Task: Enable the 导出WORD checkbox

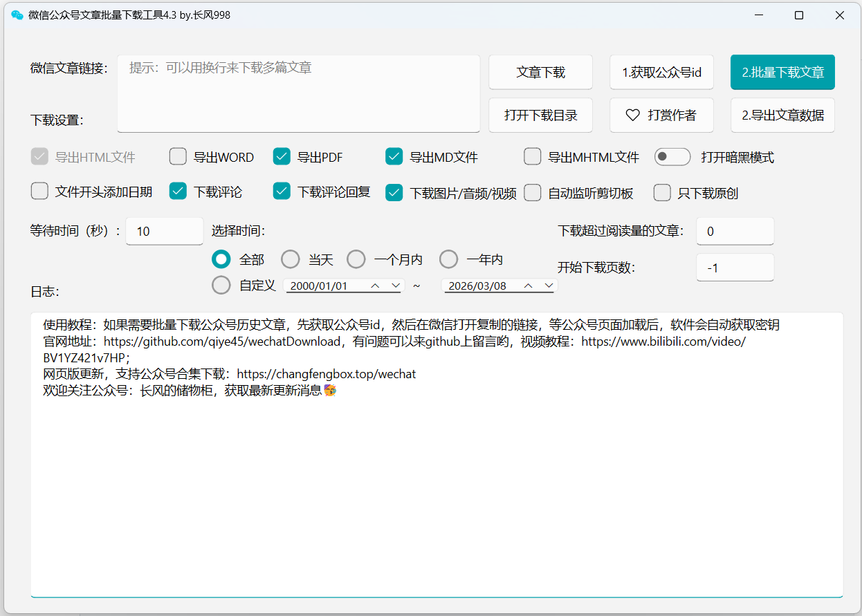Action: click(178, 157)
